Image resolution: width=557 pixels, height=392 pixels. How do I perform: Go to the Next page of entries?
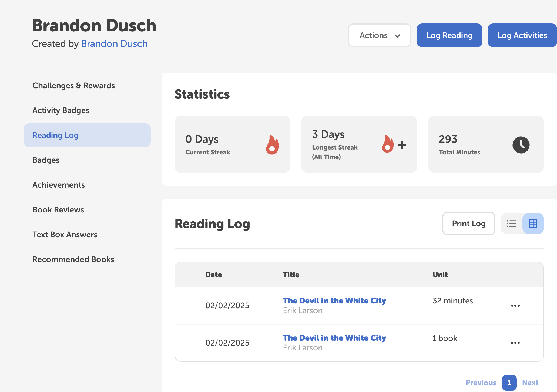pyautogui.click(x=530, y=383)
